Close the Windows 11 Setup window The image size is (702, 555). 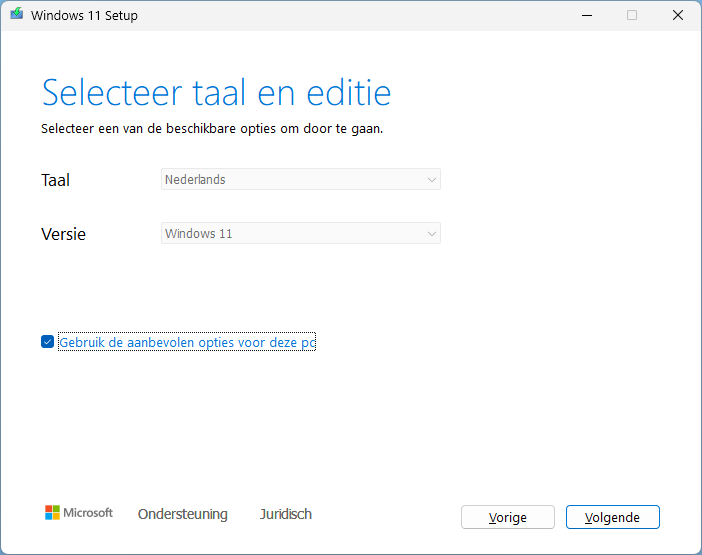pyautogui.click(x=678, y=15)
